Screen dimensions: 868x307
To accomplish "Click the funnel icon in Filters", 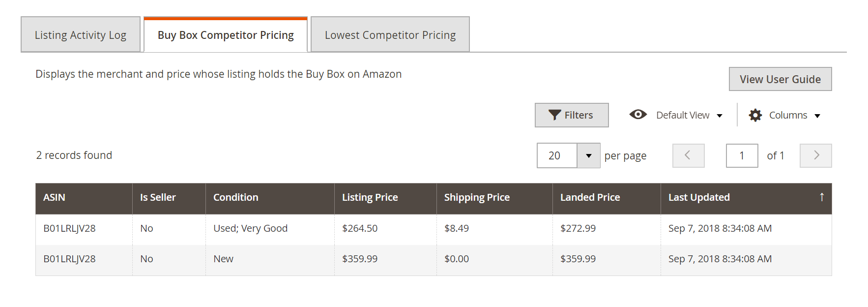I will [555, 115].
